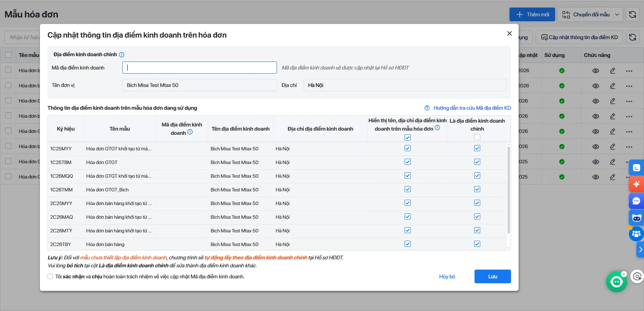Toggle display checkbox for row 1C25MYY

click(408, 148)
